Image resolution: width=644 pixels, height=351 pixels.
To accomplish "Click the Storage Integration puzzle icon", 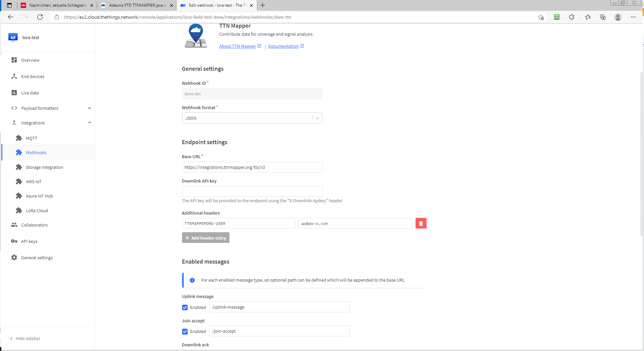I will (19, 167).
